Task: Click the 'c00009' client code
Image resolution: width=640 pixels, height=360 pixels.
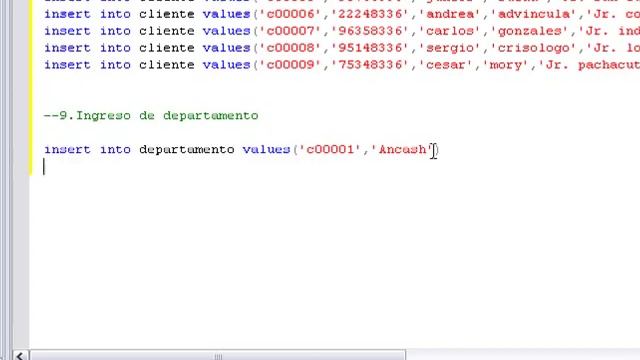Action: 290,65
